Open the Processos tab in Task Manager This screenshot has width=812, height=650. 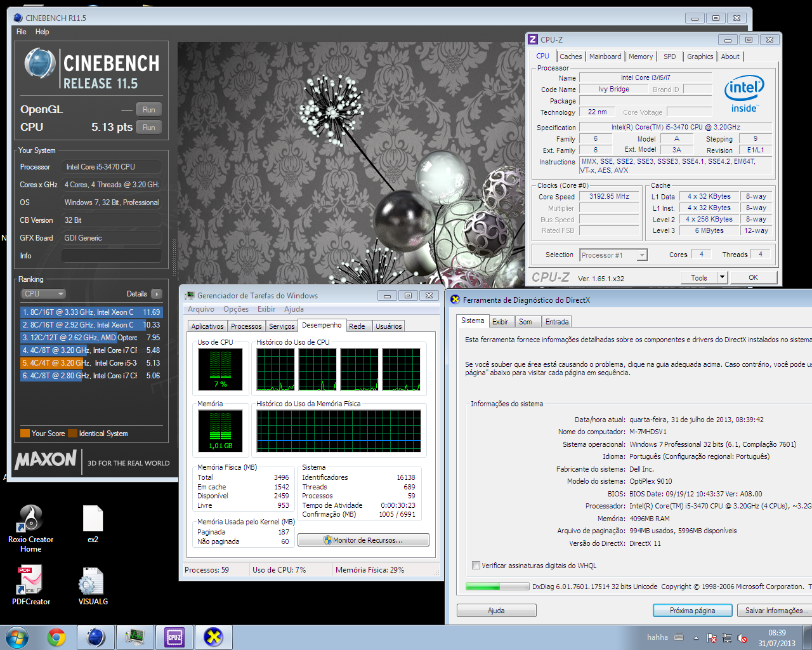[x=246, y=326]
